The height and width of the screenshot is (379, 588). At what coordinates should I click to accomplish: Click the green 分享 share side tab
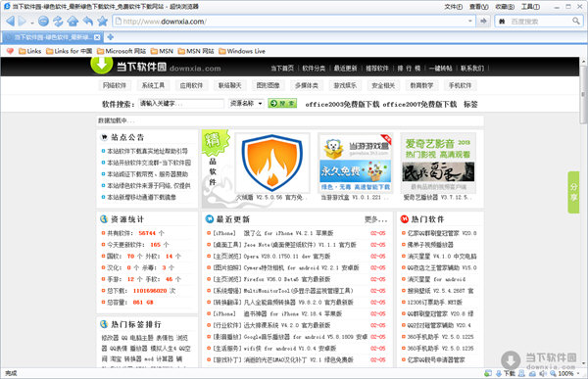tap(573, 192)
